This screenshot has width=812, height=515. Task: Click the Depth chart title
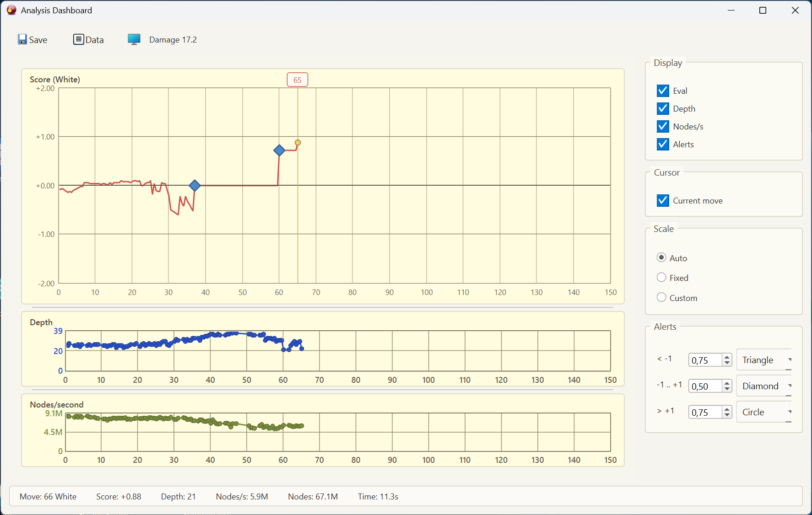pos(41,322)
